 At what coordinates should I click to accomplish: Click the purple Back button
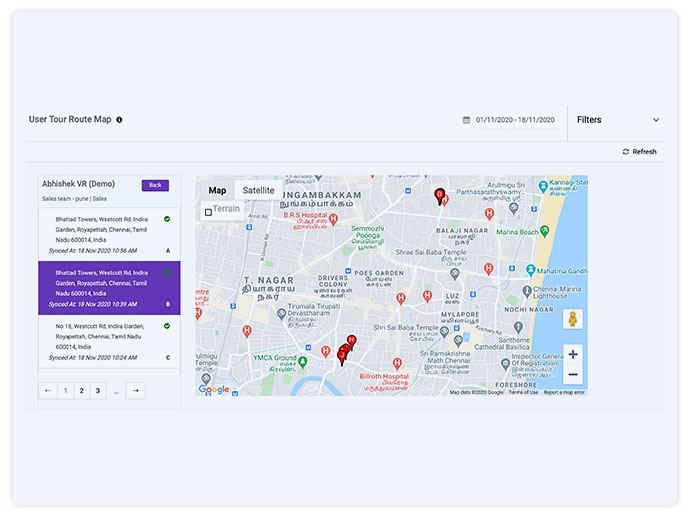pos(155,185)
